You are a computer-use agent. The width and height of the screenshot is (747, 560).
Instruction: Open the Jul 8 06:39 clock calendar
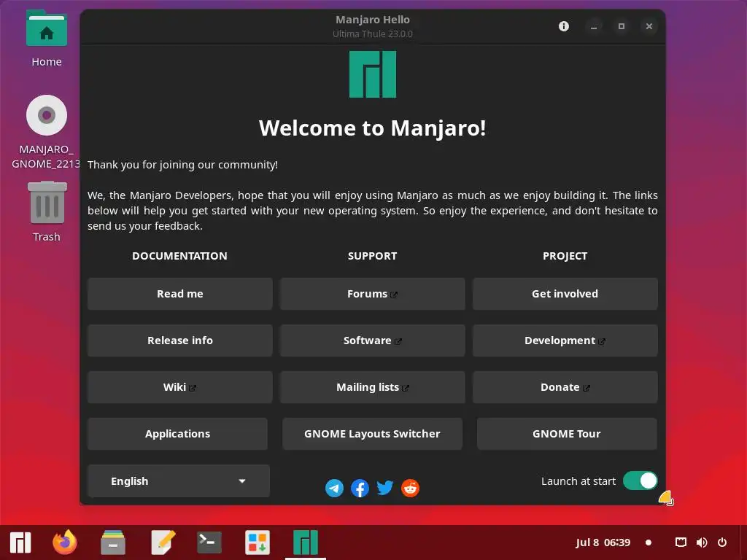pyautogui.click(x=603, y=542)
